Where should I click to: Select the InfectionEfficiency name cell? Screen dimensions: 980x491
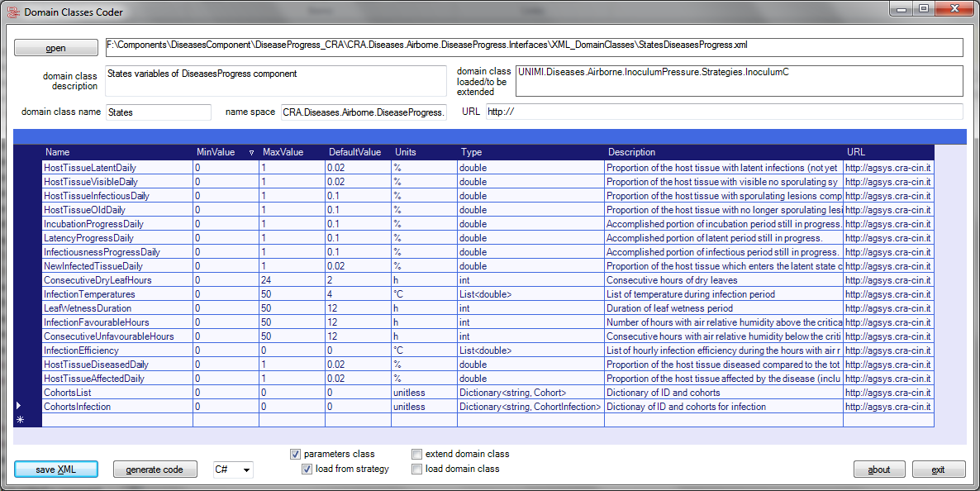[117, 350]
